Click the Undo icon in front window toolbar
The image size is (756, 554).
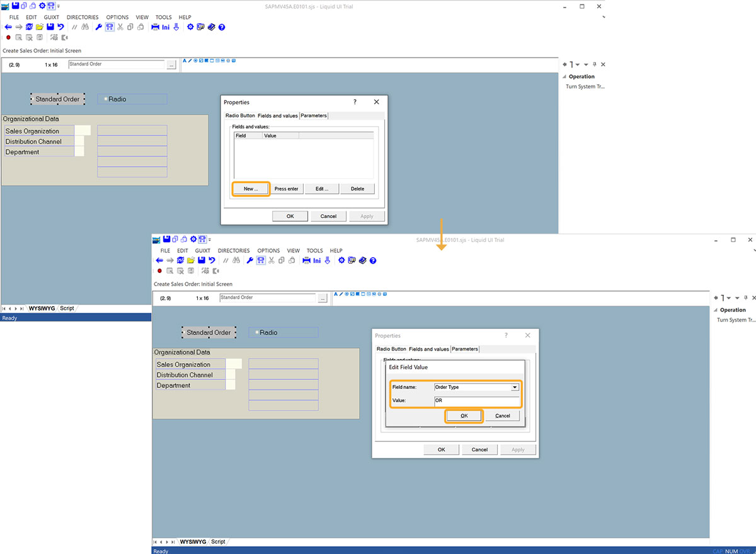(212, 260)
